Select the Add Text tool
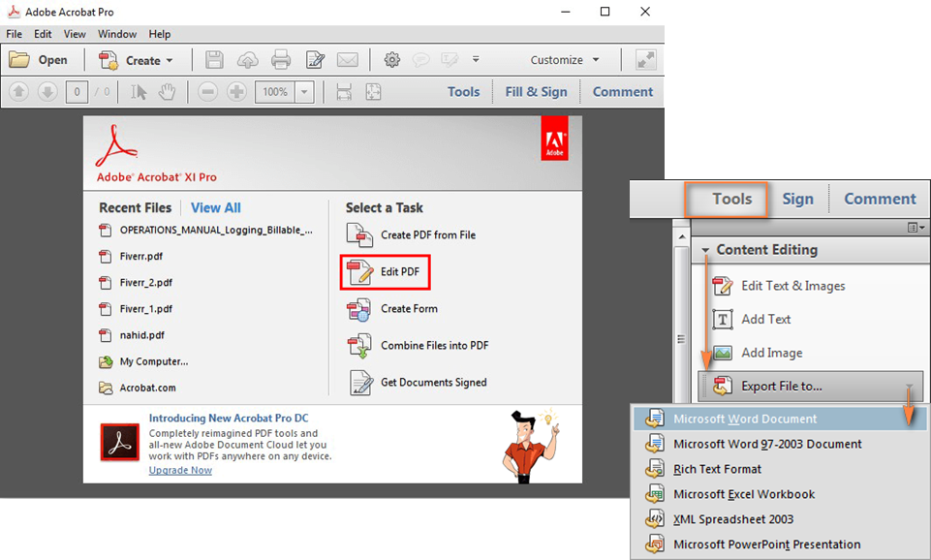The width and height of the screenshot is (931, 560). 751,320
